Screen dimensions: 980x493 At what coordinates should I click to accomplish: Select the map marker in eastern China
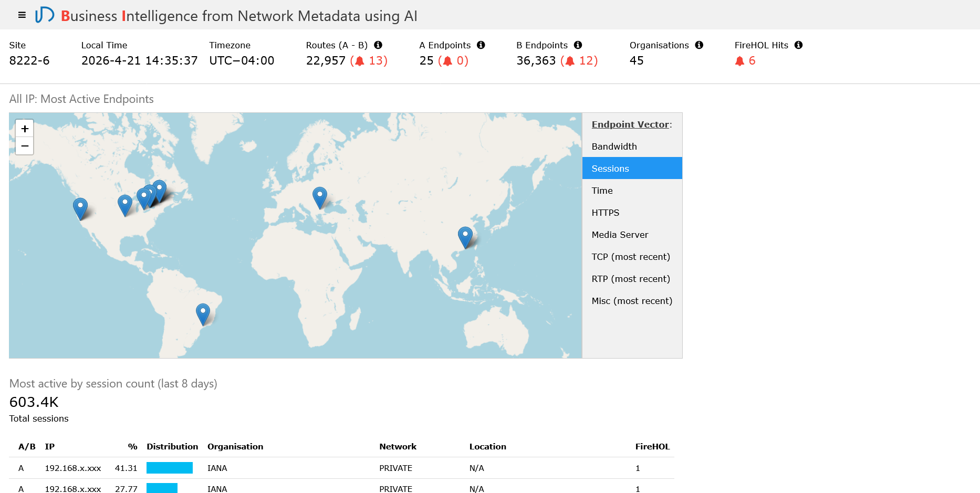pos(465,237)
